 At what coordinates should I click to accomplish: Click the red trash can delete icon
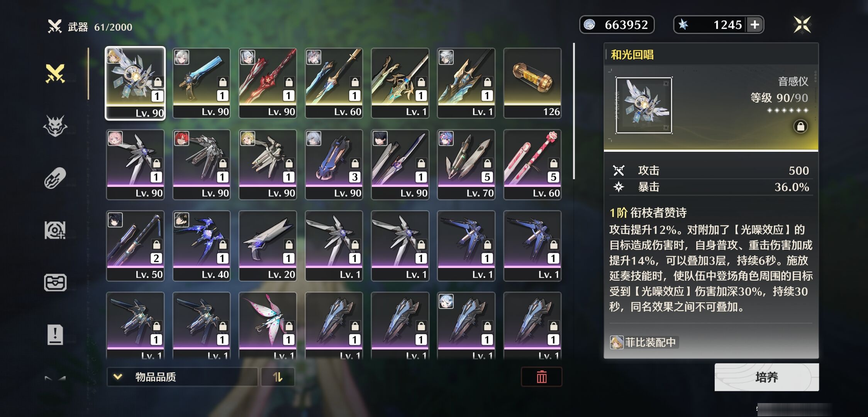[x=541, y=377]
